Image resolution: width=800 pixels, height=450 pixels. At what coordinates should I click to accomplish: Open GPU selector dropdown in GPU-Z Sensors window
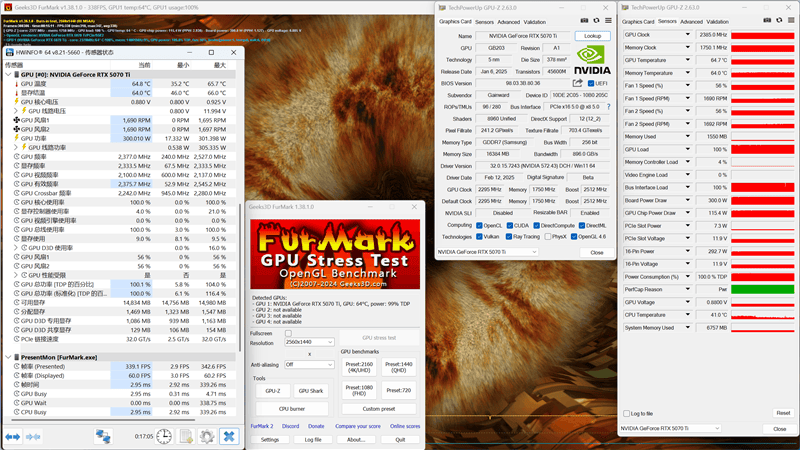coord(671,428)
